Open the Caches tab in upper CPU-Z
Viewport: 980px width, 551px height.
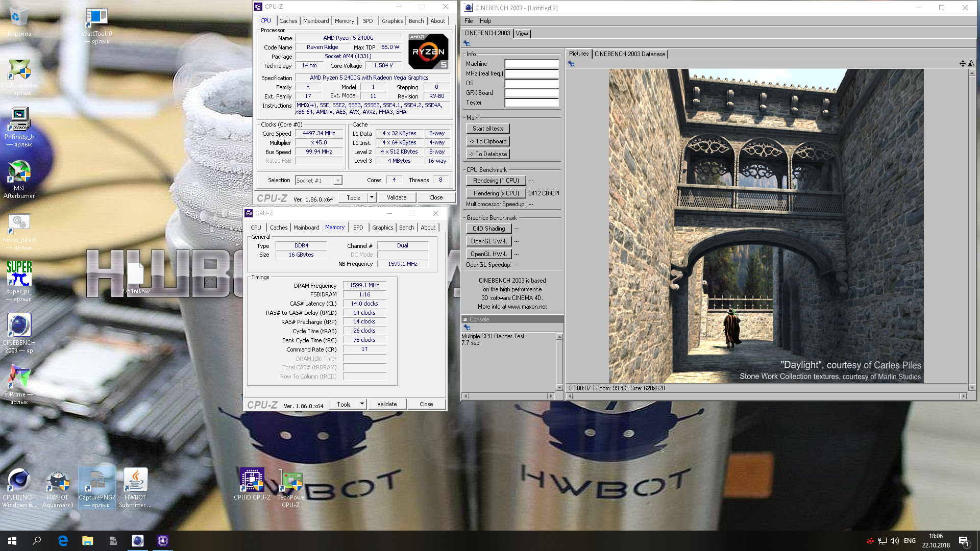(288, 21)
